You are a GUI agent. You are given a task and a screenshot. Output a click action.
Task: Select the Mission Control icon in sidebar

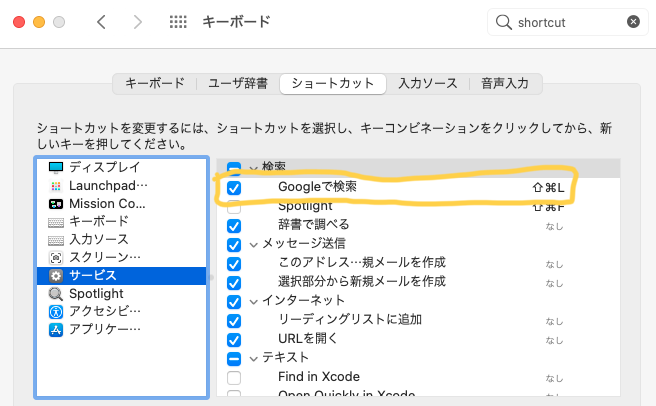(x=55, y=203)
